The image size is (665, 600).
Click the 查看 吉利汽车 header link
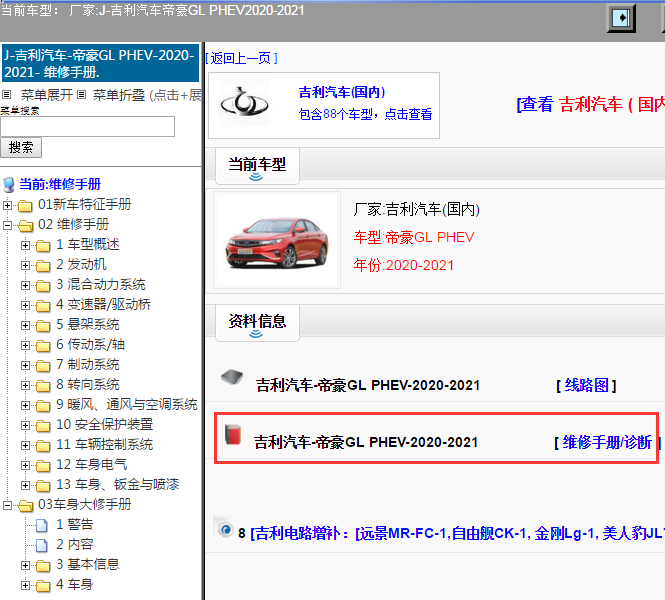tap(590, 104)
